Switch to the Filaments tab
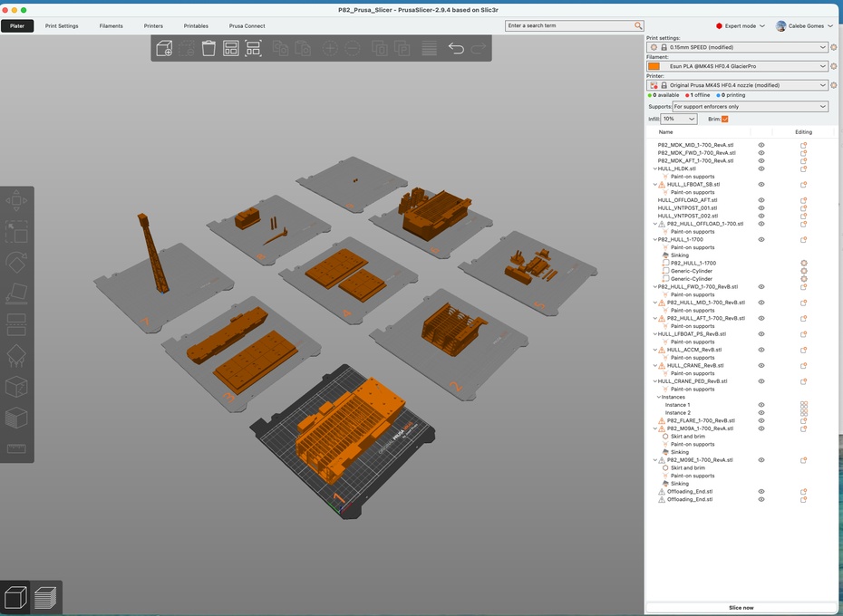Screen dimensions: 843x616 (x=111, y=26)
